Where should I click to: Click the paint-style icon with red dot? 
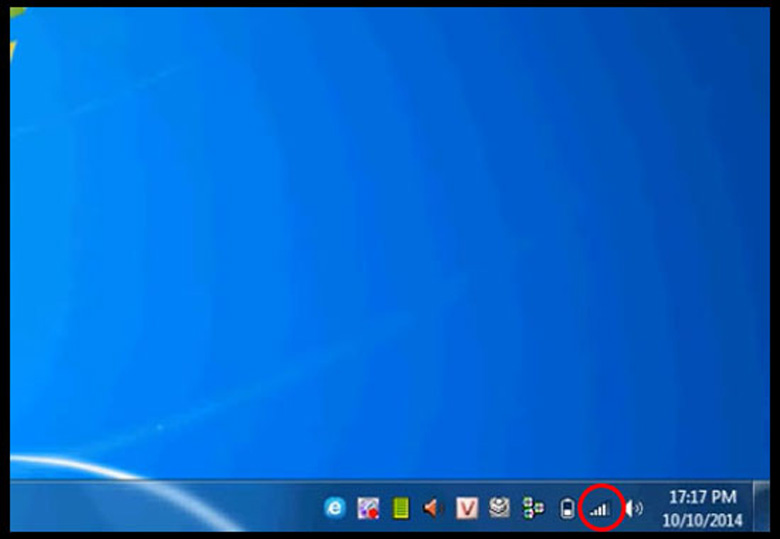368,509
